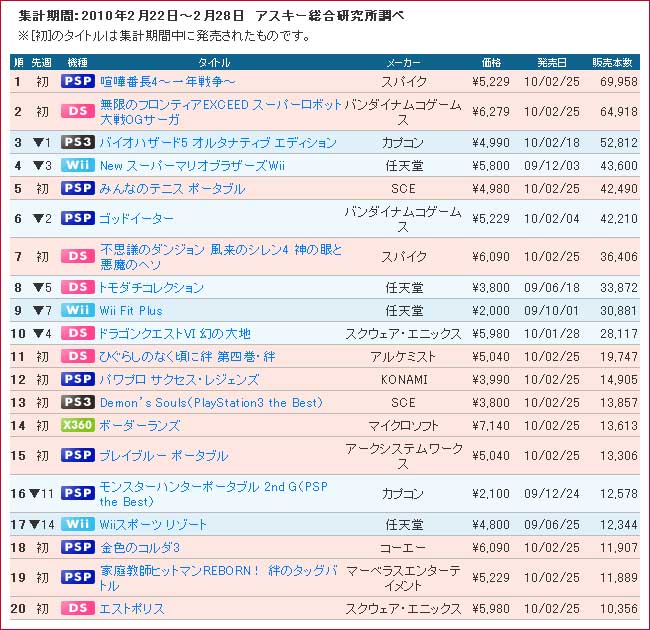Click X360 badge beside ボーダーランズ

78,425
